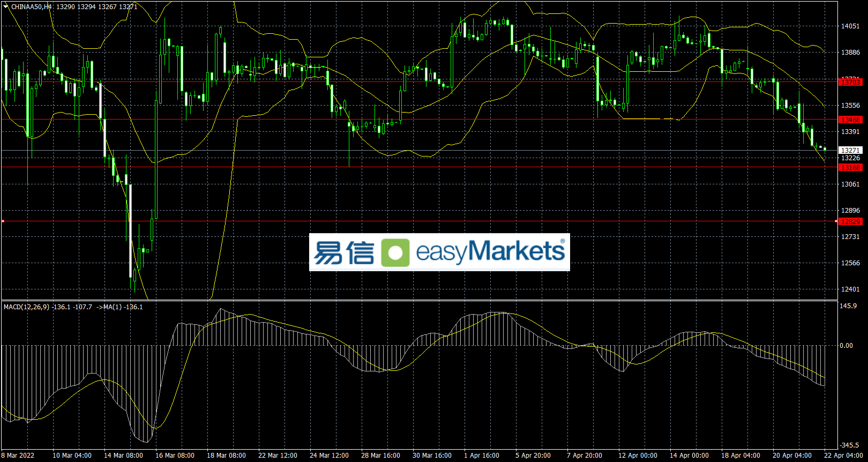The image size is (868, 462).
Task: Click the right end handle of the 12829 line
Action: point(837,221)
